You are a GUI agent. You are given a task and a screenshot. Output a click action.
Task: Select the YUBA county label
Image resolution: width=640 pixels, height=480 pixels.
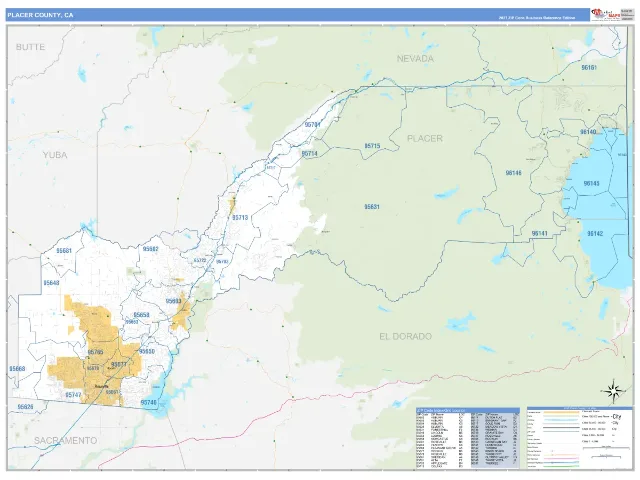pos(55,155)
